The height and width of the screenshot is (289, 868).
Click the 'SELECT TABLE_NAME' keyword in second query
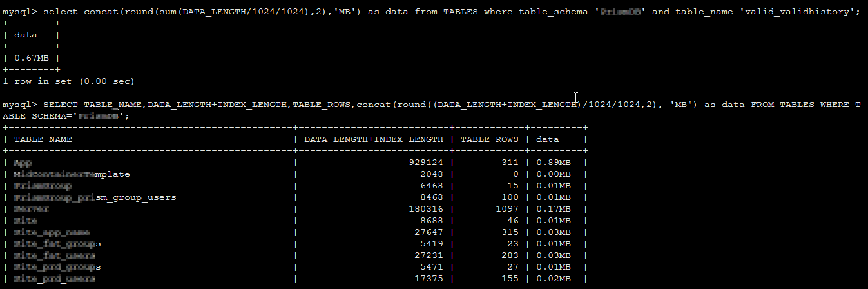pyautogui.click(x=93, y=105)
